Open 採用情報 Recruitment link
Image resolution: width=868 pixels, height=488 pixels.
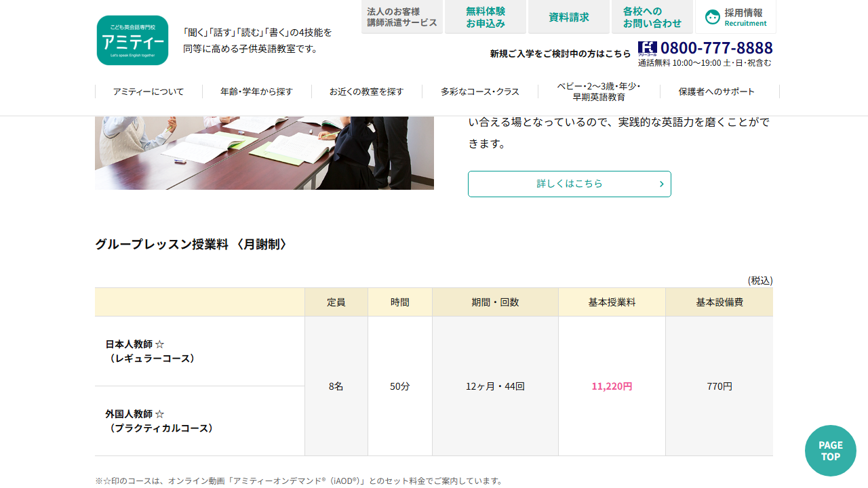pyautogui.click(x=736, y=17)
